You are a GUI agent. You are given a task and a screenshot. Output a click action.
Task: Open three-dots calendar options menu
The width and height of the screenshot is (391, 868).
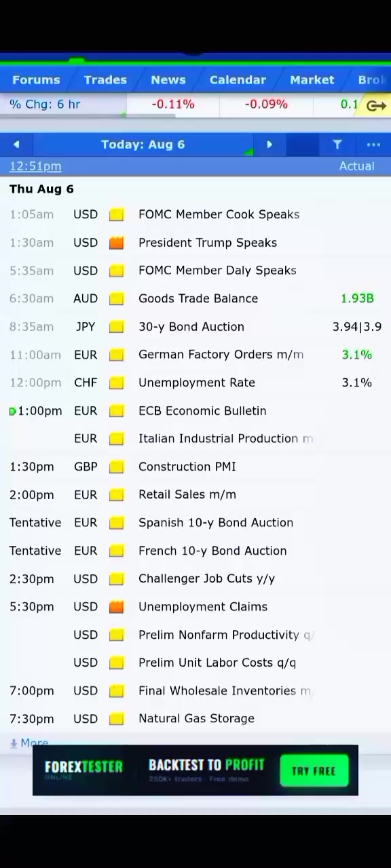pos(373,144)
